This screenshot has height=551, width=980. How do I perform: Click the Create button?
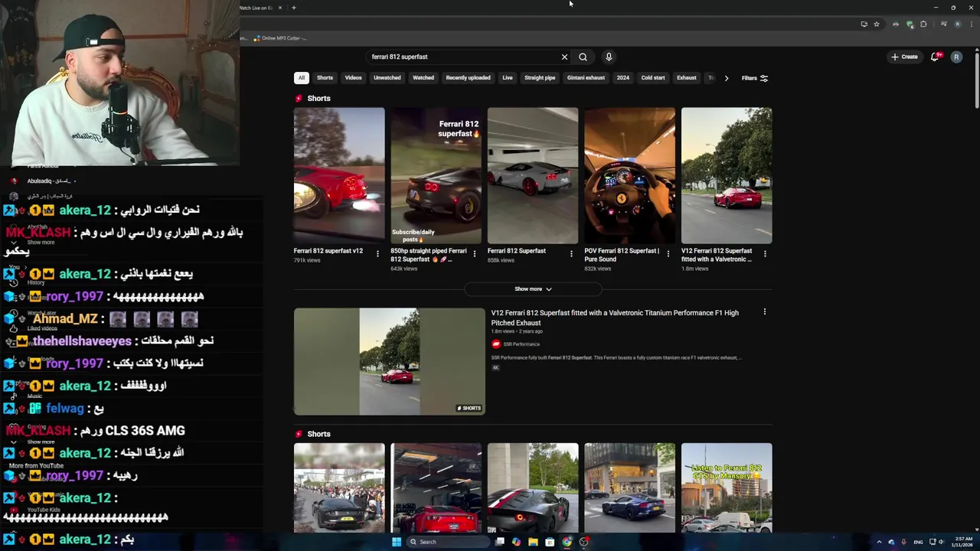pos(904,57)
